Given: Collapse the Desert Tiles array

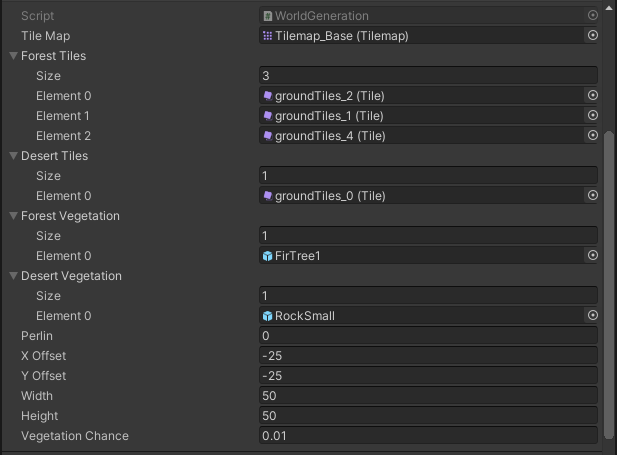Looking at the screenshot, I should click(x=13, y=156).
